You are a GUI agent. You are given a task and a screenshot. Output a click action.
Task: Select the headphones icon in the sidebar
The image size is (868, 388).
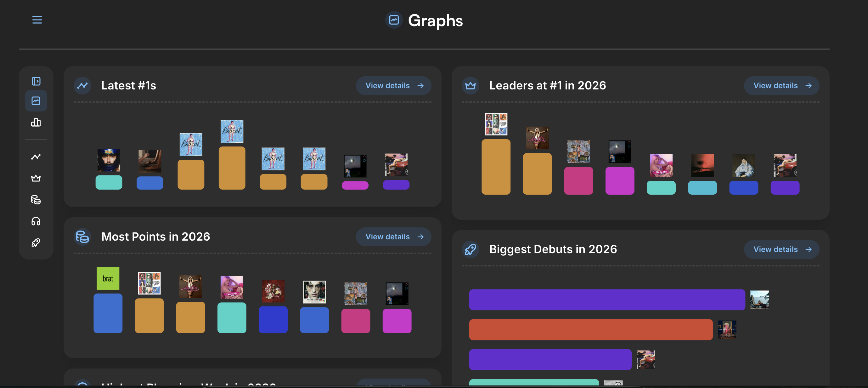[36, 221]
